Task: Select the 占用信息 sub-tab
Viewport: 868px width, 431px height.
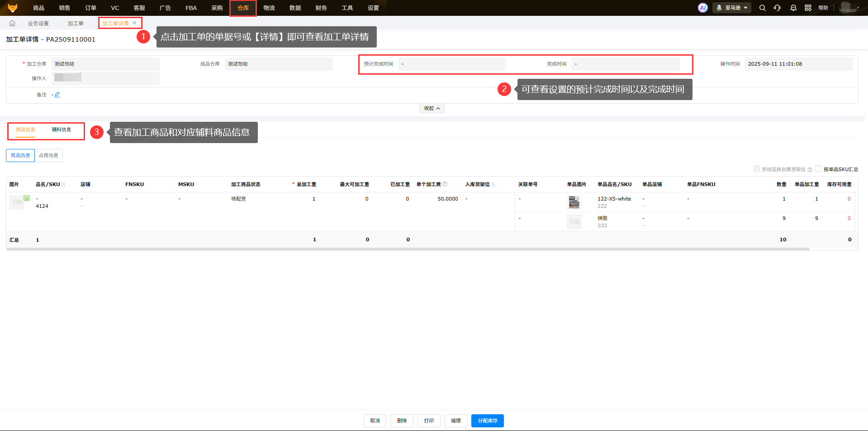Action: pos(48,155)
